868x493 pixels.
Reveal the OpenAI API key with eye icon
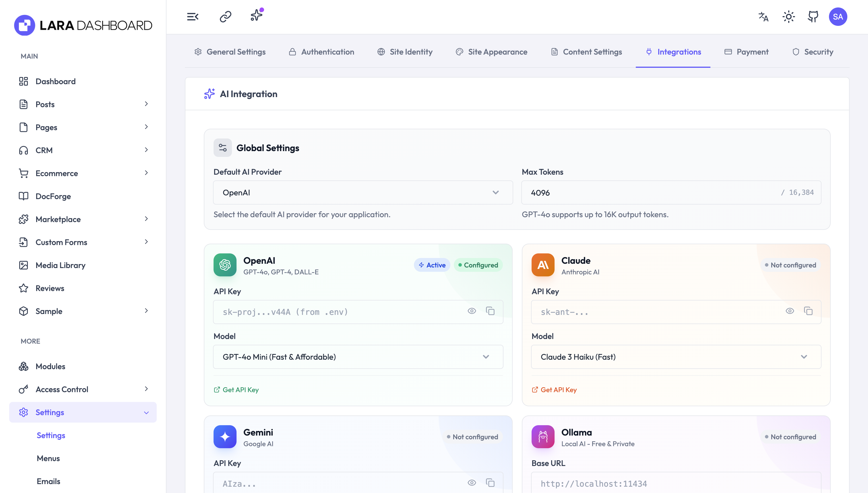[x=472, y=311]
